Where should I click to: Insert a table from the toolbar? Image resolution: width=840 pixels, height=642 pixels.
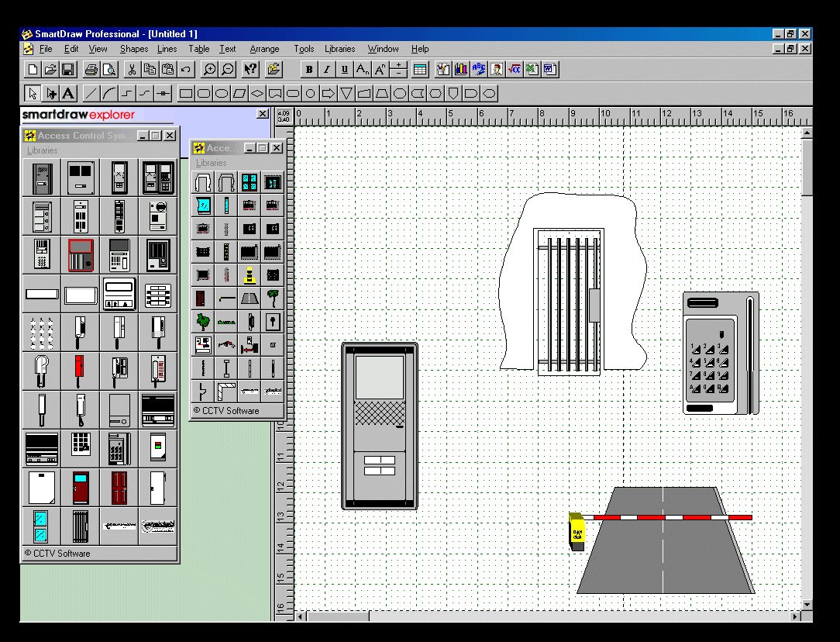(421, 69)
